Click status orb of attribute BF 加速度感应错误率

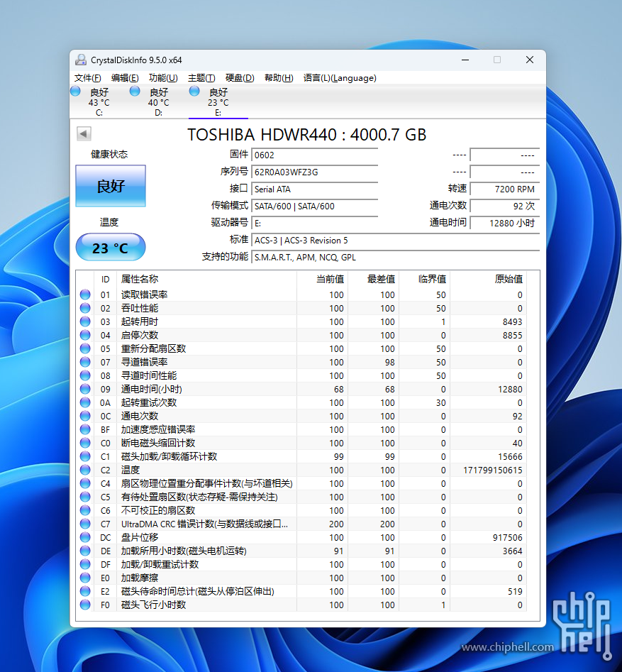click(85, 429)
